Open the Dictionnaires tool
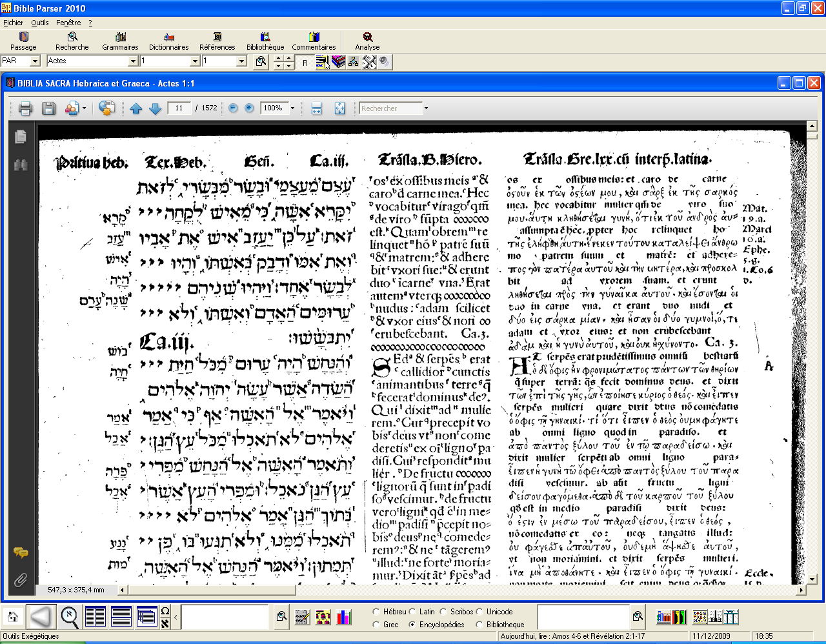This screenshot has height=644, width=826. (169, 41)
